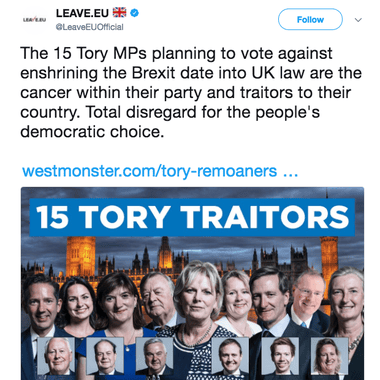Select fifth inset portrait in bottom row
This screenshot has height=380, width=380.
[280, 356]
